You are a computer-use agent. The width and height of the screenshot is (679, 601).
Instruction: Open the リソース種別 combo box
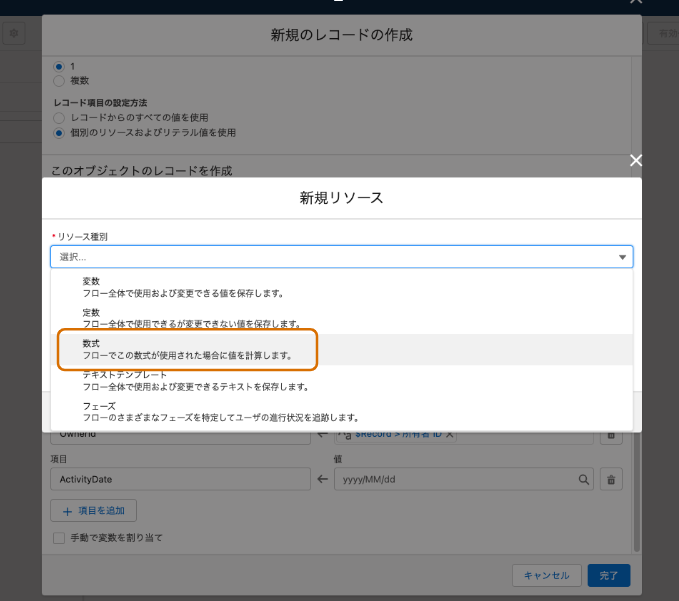pyautogui.click(x=342, y=257)
